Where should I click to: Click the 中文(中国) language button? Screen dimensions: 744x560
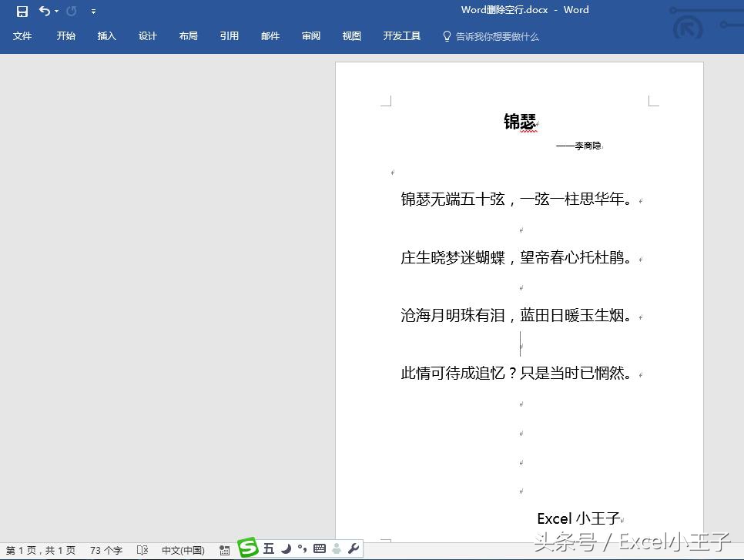183,550
